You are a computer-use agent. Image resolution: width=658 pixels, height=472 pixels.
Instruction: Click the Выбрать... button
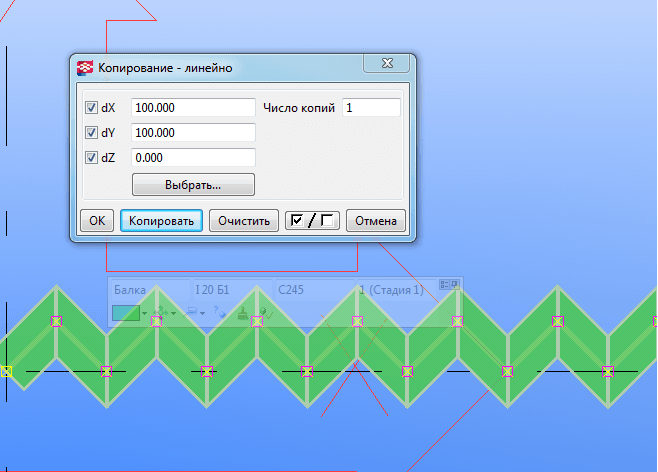point(193,185)
